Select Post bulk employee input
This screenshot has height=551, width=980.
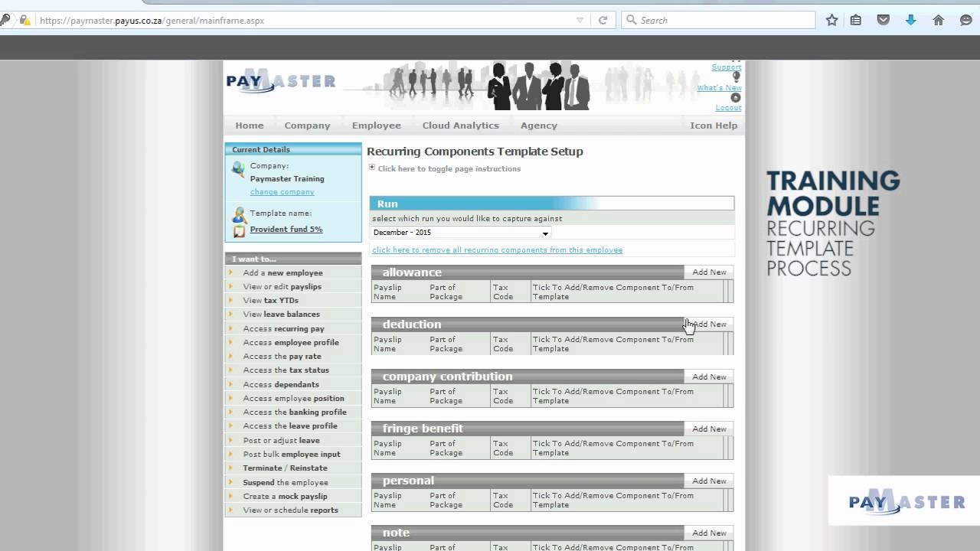tap(291, 454)
